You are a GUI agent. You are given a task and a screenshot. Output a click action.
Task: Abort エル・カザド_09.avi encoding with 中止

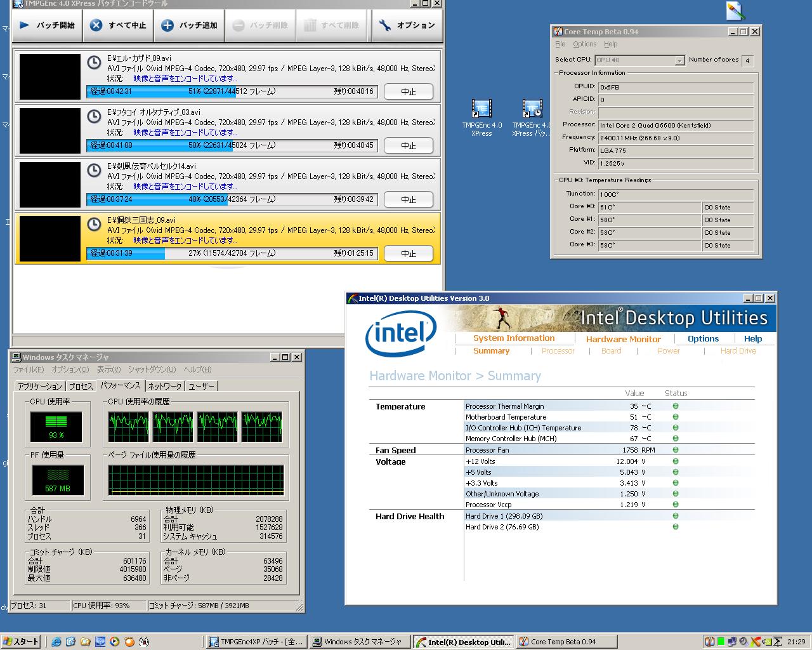409,91
